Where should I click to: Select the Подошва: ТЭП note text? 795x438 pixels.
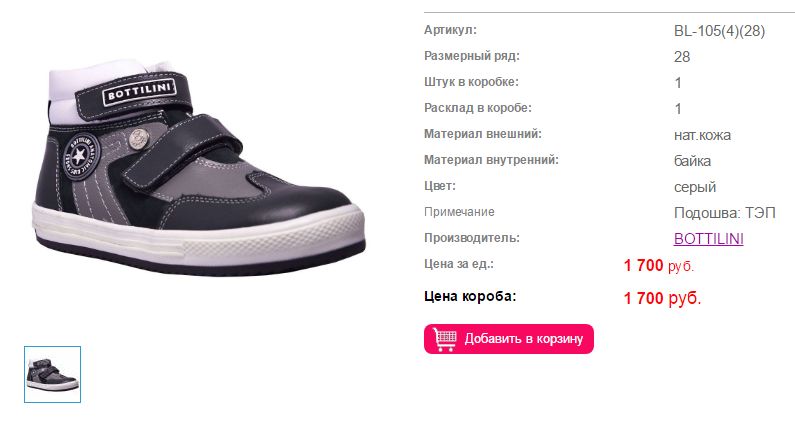pyautogui.click(x=725, y=213)
